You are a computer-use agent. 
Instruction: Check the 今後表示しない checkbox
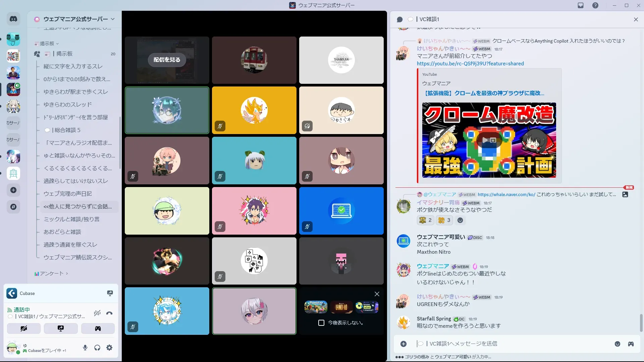pyautogui.click(x=321, y=323)
